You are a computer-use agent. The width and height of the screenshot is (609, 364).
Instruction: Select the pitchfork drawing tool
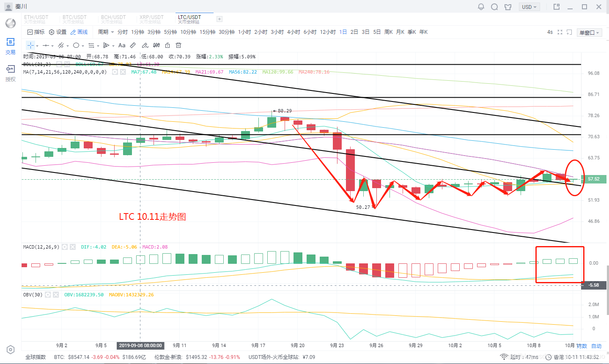click(107, 45)
